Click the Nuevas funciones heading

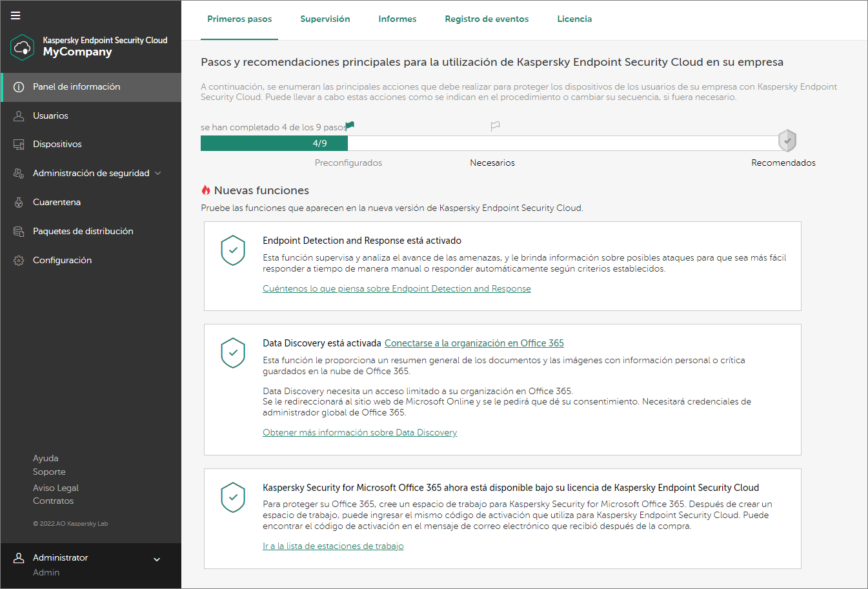[x=261, y=190]
